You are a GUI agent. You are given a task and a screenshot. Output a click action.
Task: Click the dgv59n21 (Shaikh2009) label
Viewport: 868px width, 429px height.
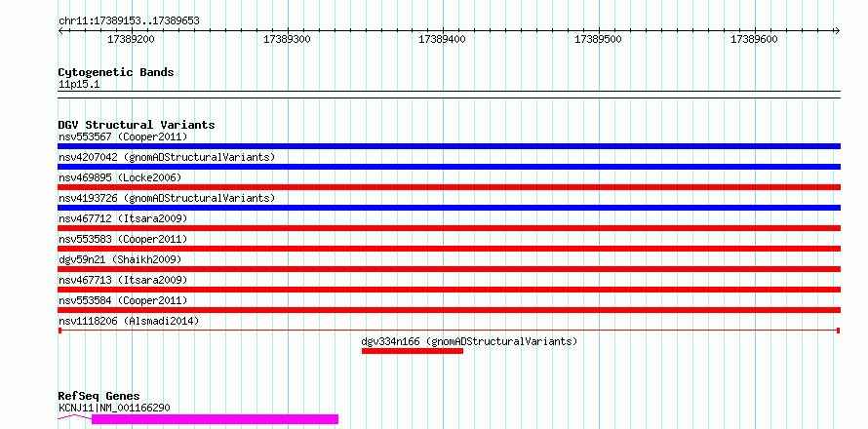point(120,259)
